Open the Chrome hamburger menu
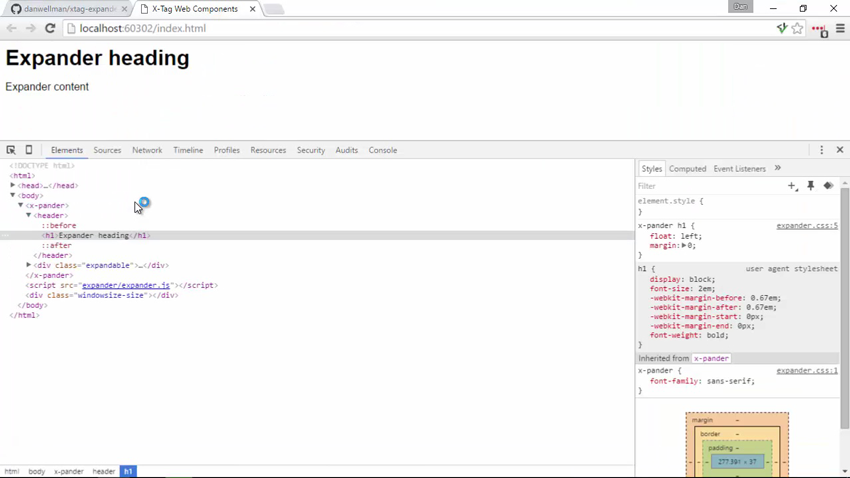Screen dimensions: 850x478 (840, 29)
